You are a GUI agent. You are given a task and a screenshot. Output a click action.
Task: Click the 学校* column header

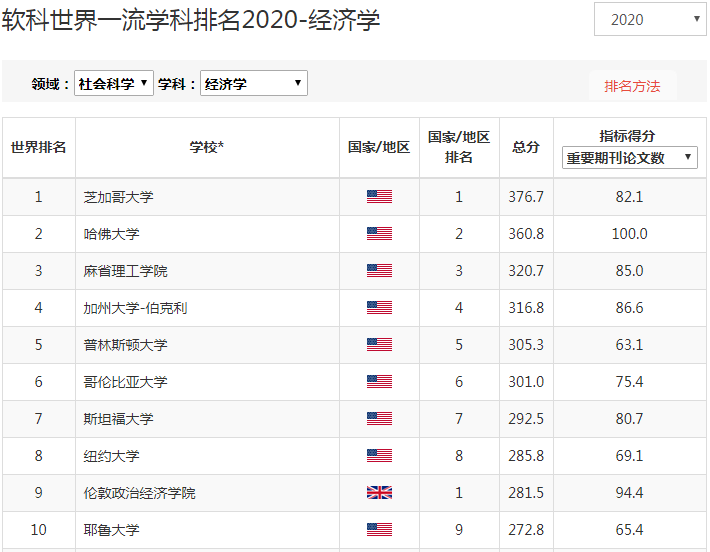click(207, 147)
